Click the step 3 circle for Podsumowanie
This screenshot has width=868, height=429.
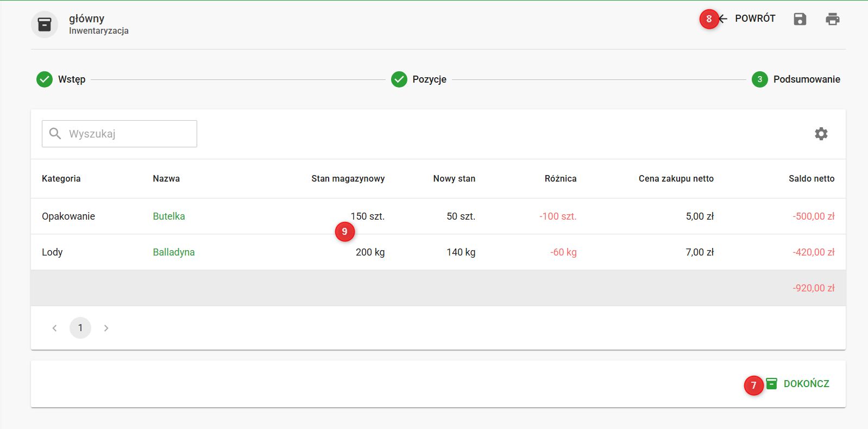pyautogui.click(x=759, y=79)
